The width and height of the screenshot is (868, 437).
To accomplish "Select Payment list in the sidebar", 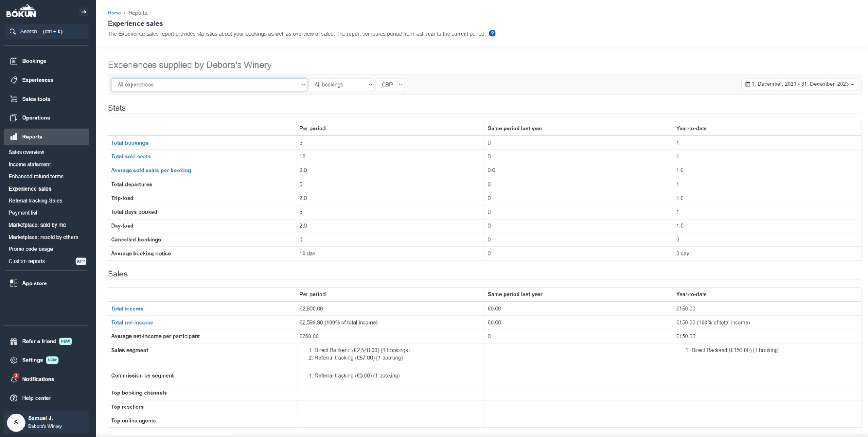I will (x=23, y=213).
